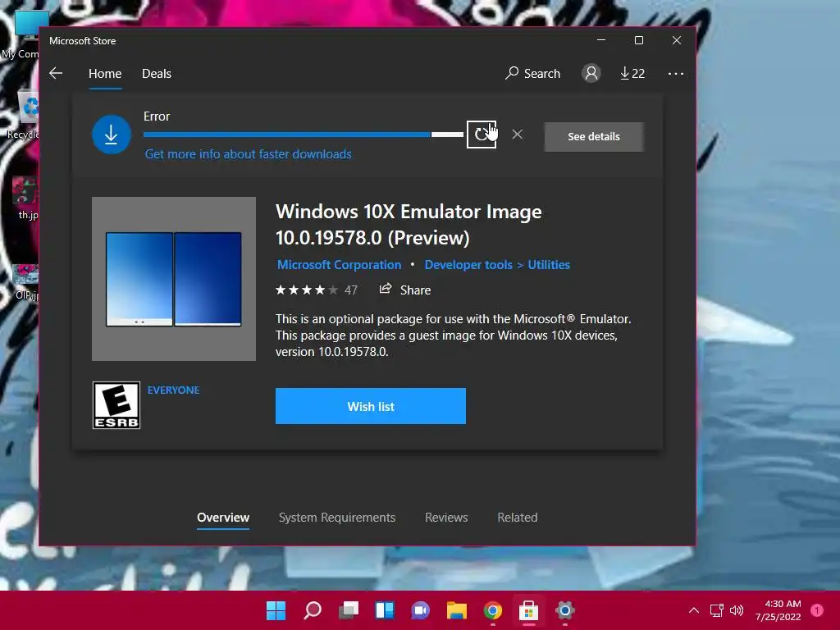Click the star rating for the app

point(307,290)
